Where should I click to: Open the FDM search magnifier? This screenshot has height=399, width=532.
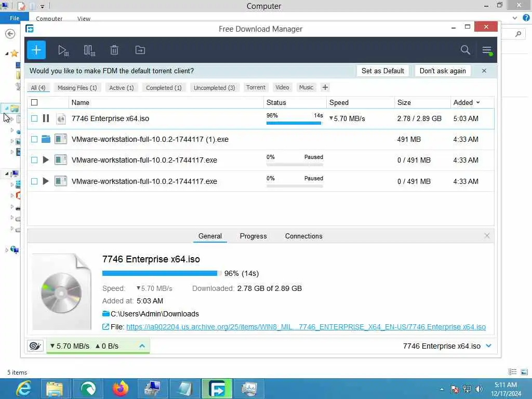pos(465,50)
